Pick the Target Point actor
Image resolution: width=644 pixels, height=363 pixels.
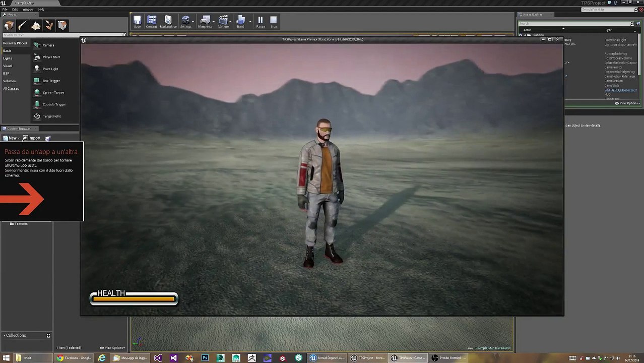coord(51,116)
